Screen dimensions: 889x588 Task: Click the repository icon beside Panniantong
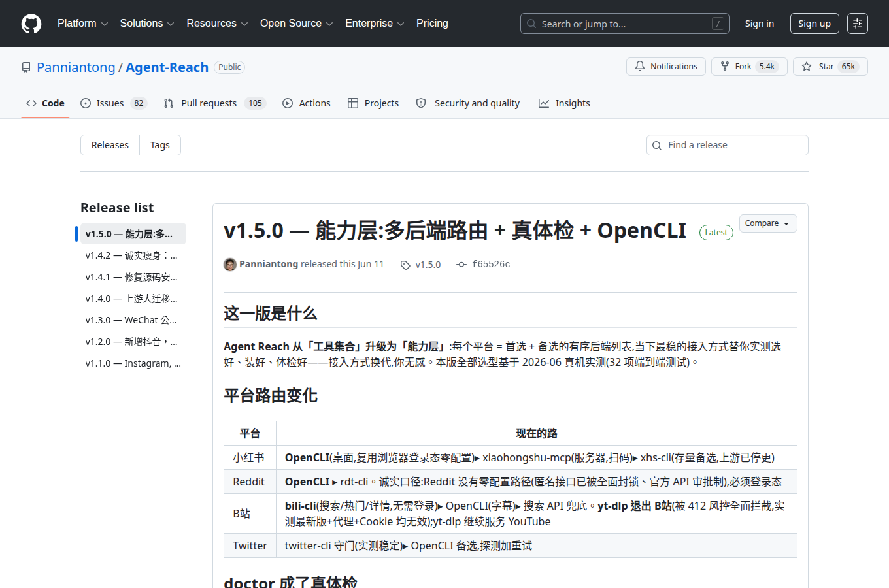click(26, 67)
